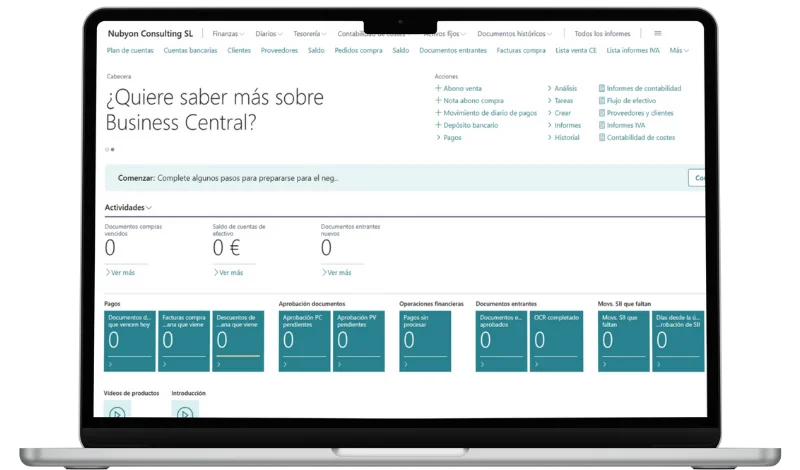This screenshot has height=470, width=800.
Task: Open Documentos entrantes in navigation
Action: [x=453, y=51]
